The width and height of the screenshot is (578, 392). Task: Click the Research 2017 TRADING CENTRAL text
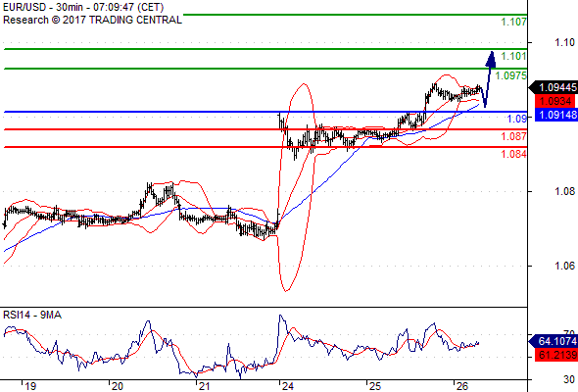pyautogui.click(x=92, y=20)
